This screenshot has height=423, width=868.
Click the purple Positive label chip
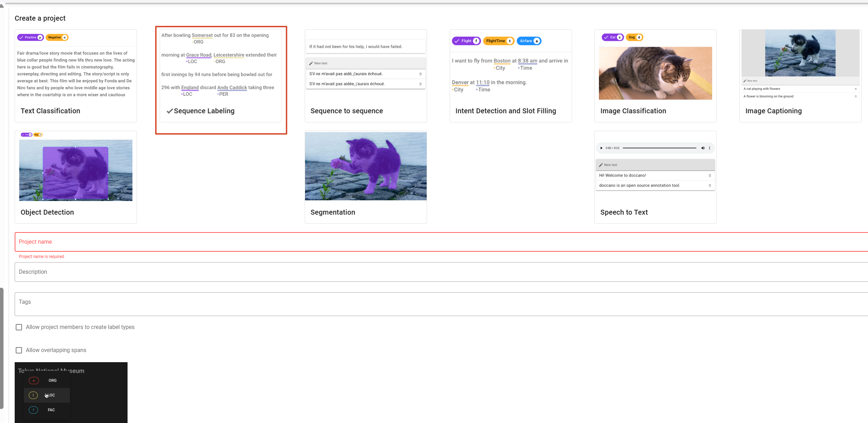(30, 37)
